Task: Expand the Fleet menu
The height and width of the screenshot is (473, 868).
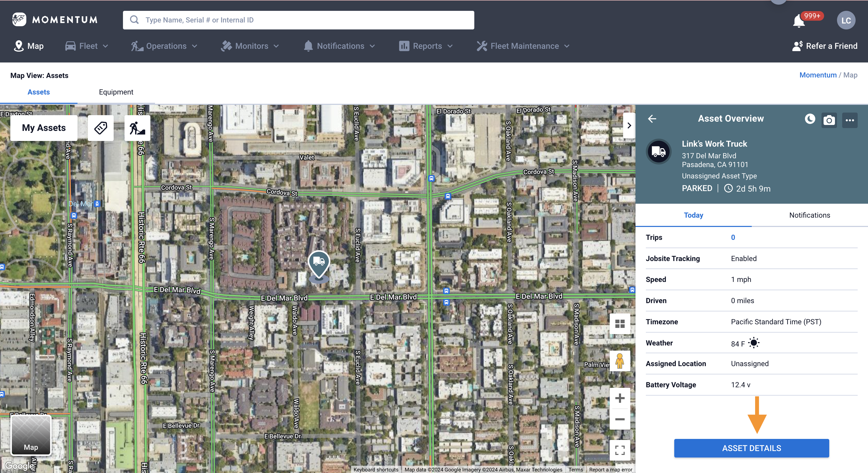Action: point(87,46)
